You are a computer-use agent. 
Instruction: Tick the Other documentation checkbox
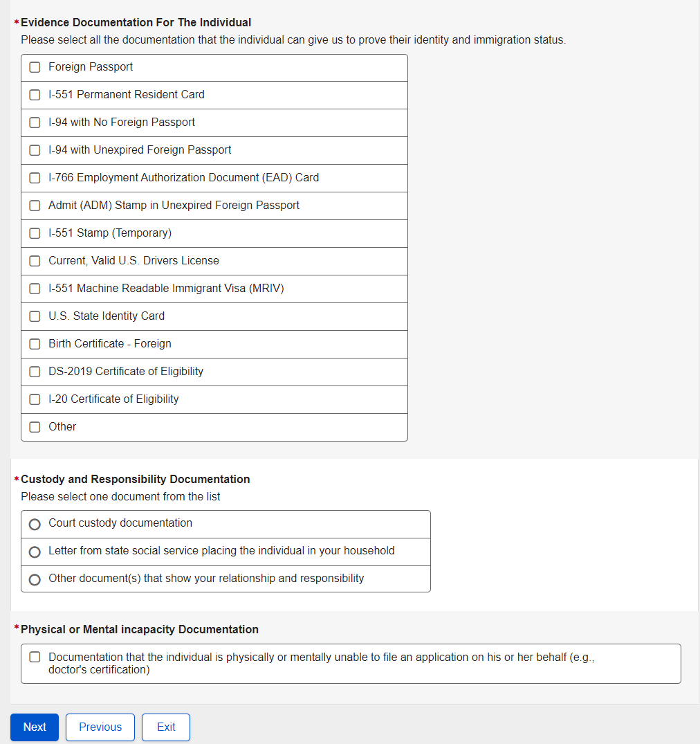pos(35,427)
